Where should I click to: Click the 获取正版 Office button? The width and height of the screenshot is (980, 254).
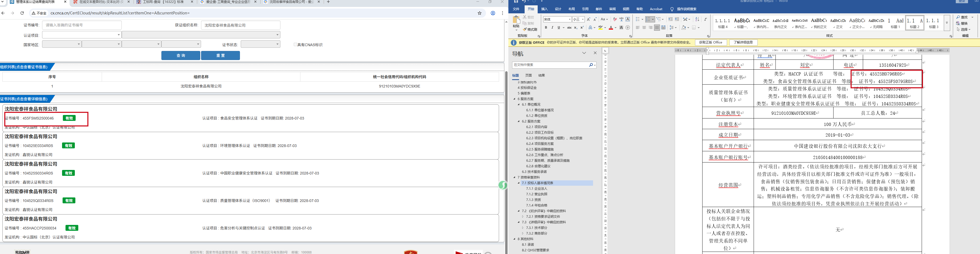[711, 42]
